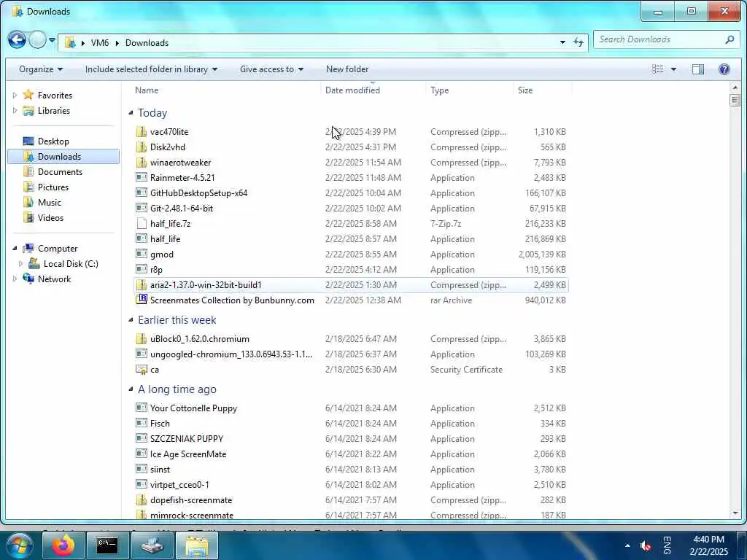Open Help with the question mark icon
The width and height of the screenshot is (747, 560).
[724, 69]
